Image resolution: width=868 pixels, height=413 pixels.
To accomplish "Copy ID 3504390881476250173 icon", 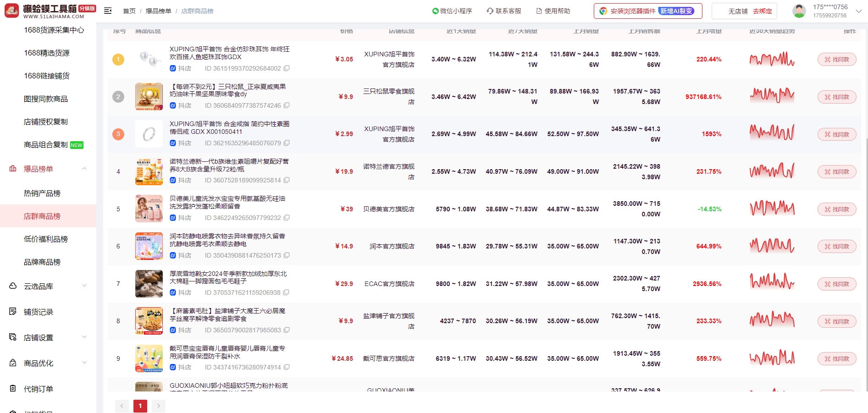I will pos(287,255).
